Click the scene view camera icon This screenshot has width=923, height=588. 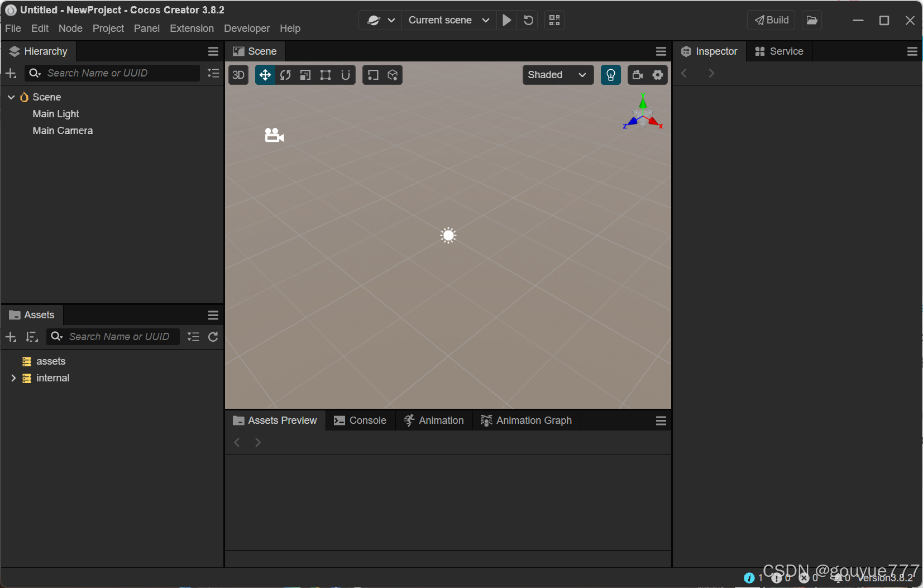[x=638, y=75]
